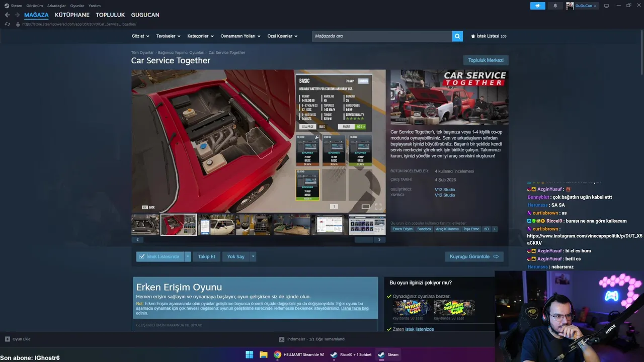Select the Erken Erişim tag
Screen dimensions: 644x362
click(403, 229)
